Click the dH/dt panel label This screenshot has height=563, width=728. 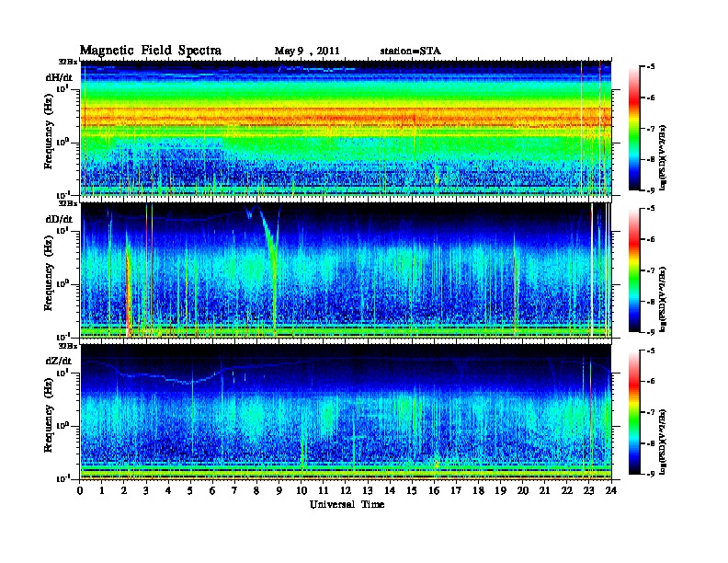[x=59, y=77]
